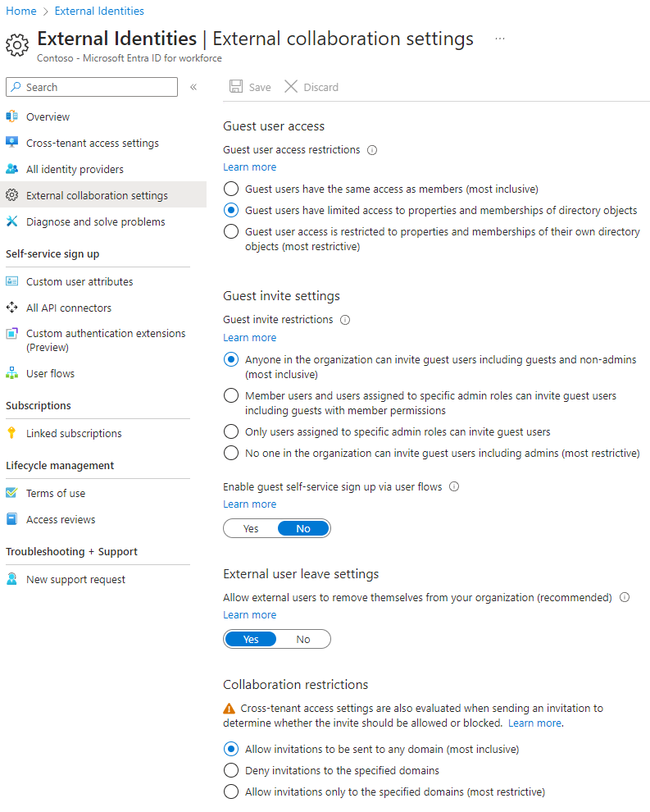This screenshot has width=650, height=812.
Task: Select guest users have same access as members
Action: (230, 189)
